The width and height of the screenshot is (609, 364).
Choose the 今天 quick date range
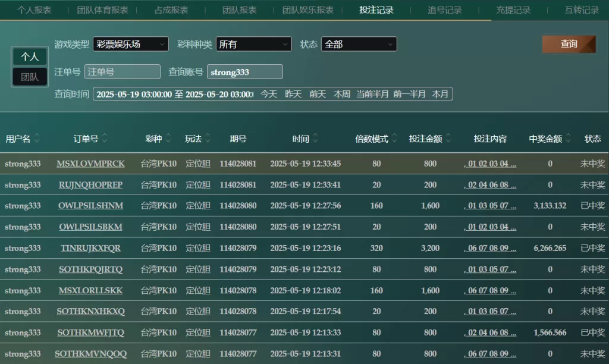(x=269, y=94)
